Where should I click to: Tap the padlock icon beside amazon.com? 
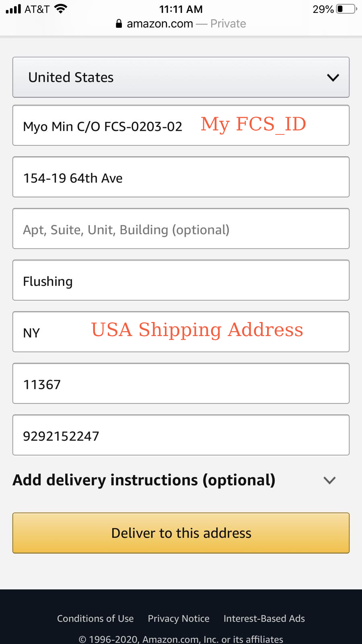pos(119,24)
